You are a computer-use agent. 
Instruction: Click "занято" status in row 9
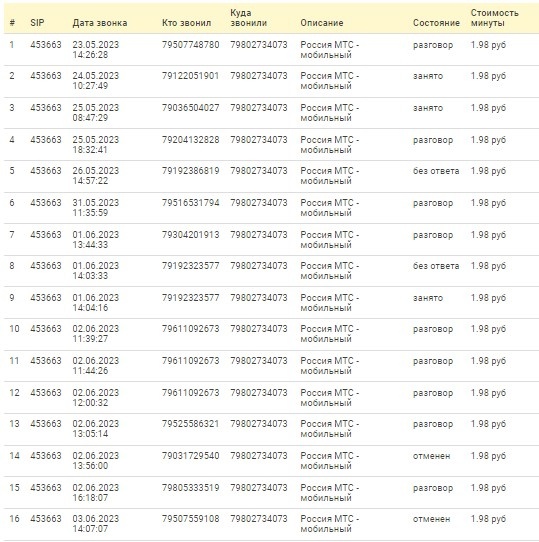[428, 298]
